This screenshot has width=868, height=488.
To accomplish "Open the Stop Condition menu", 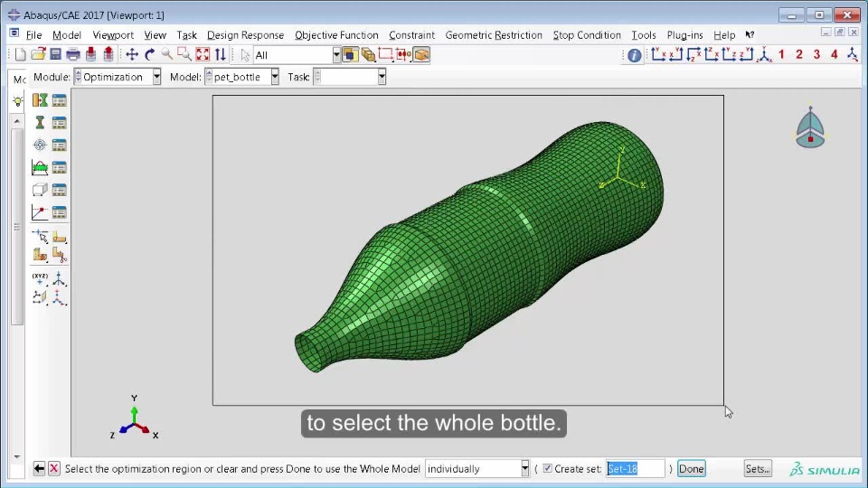I will pos(587,35).
